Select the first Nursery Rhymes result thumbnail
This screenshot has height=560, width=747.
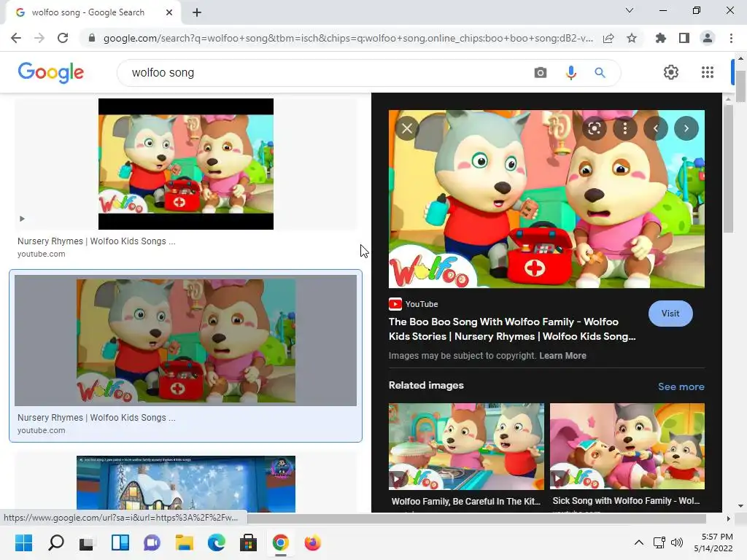click(x=186, y=164)
